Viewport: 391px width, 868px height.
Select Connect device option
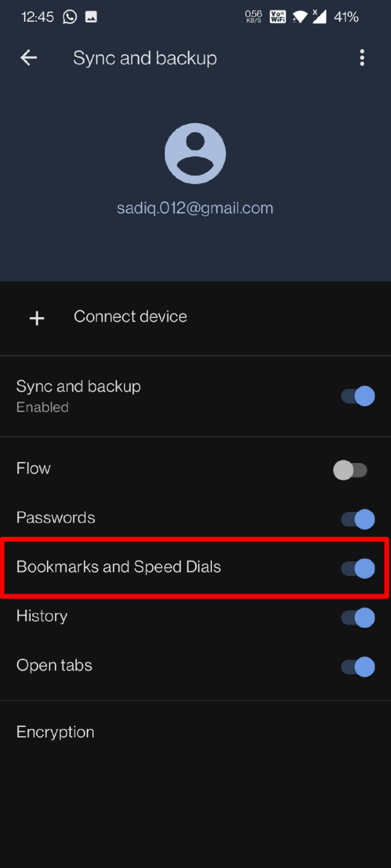pos(130,317)
